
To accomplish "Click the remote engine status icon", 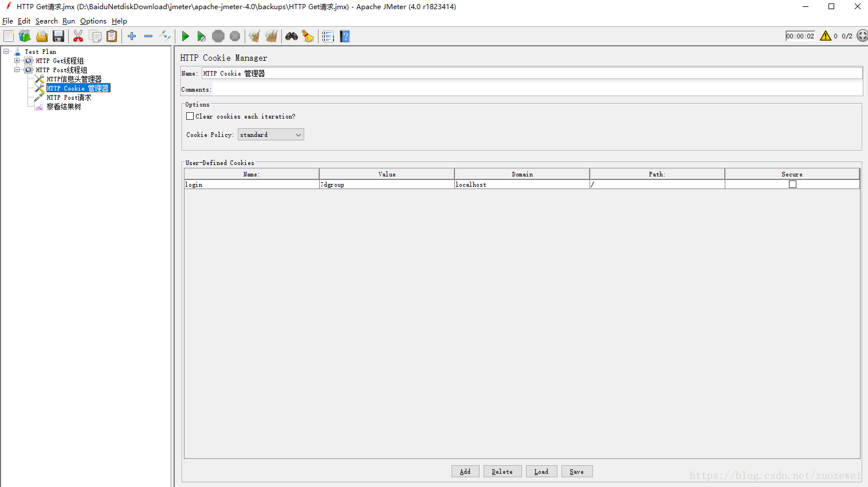I will click(x=862, y=36).
